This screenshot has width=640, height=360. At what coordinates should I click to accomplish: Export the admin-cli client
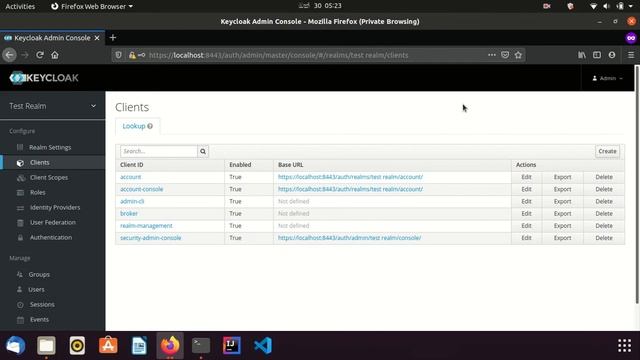[562, 201]
